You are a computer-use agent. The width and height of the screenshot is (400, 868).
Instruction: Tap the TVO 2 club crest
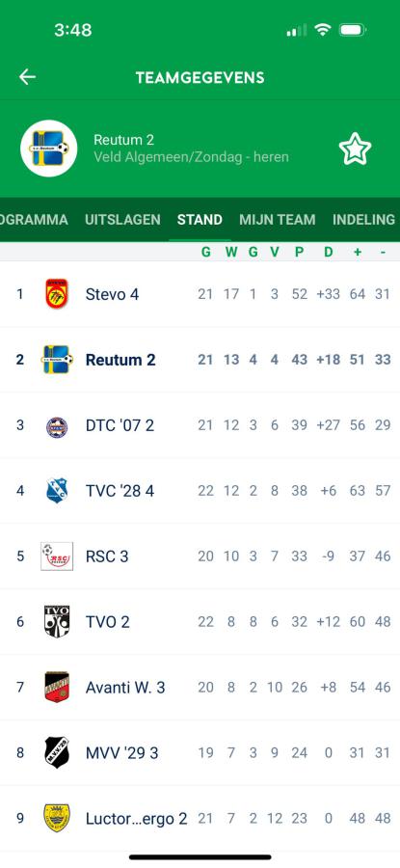pyautogui.click(x=57, y=622)
